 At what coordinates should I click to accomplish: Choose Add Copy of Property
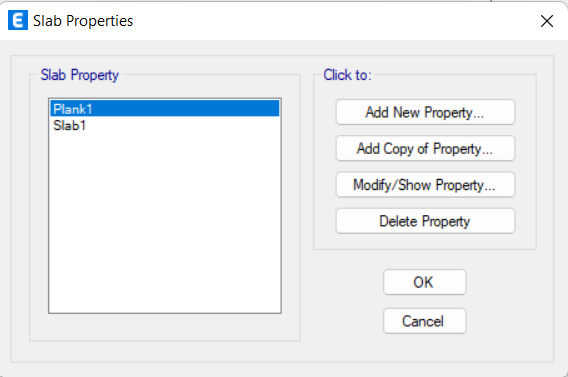tap(425, 148)
